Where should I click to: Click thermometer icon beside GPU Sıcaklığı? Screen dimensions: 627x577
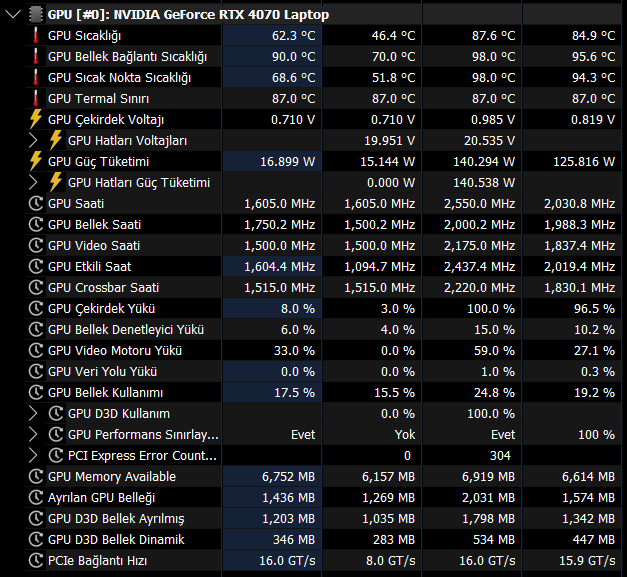point(36,36)
